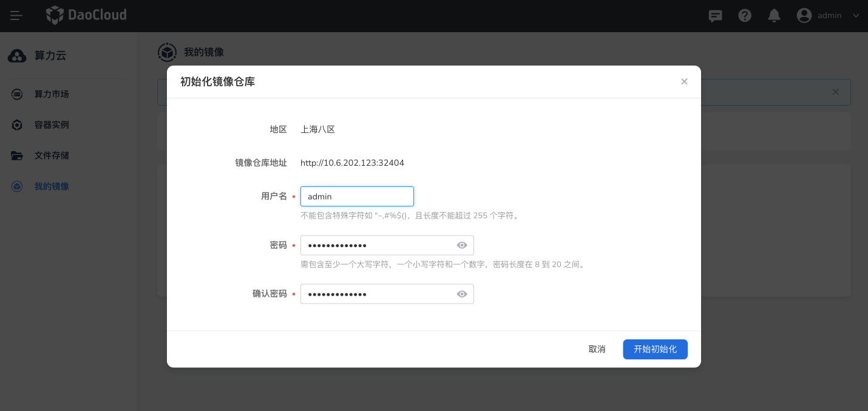Open 我的镜像 from the sidebar
The width and height of the screenshot is (868, 411).
[x=51, y=186]
